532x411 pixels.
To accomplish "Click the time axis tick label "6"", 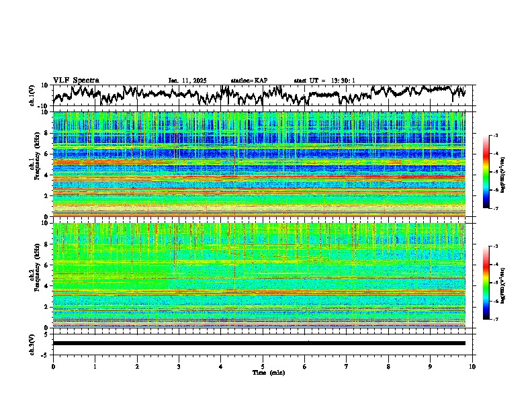I will (305, 367).
